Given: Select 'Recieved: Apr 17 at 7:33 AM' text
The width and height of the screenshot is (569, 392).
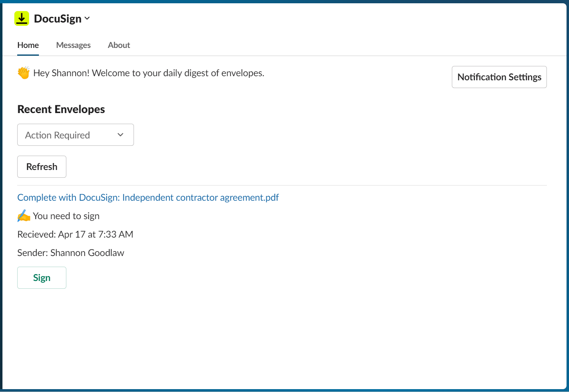Looking at the screenshot, I should tap(75, 234).
